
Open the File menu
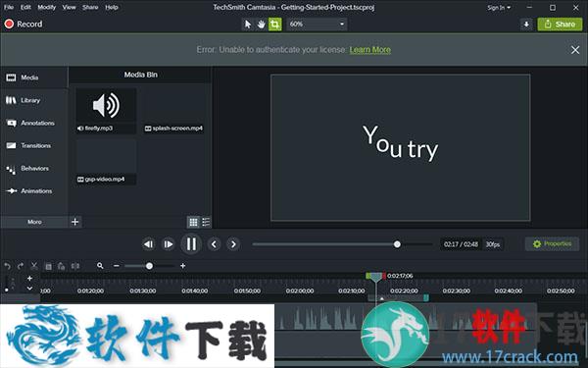click(9, 7)
